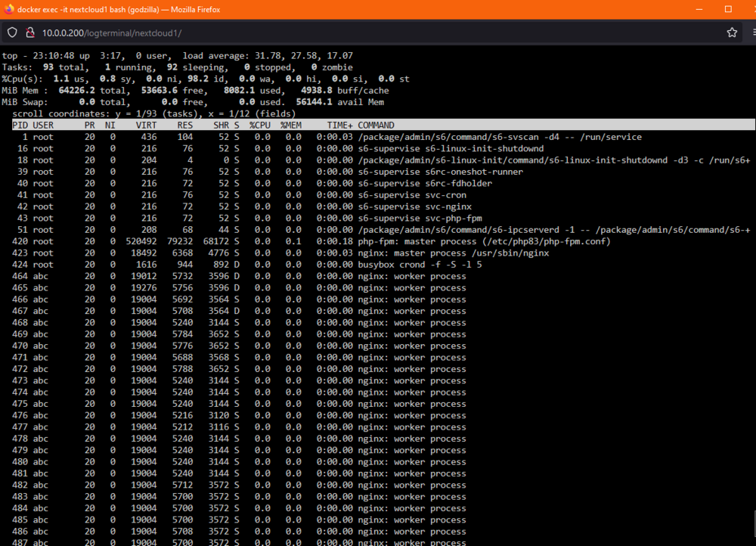Screen dimensions: 756x546
Task: Click PID 470 nginx worker row
Action: click(239, 346)
